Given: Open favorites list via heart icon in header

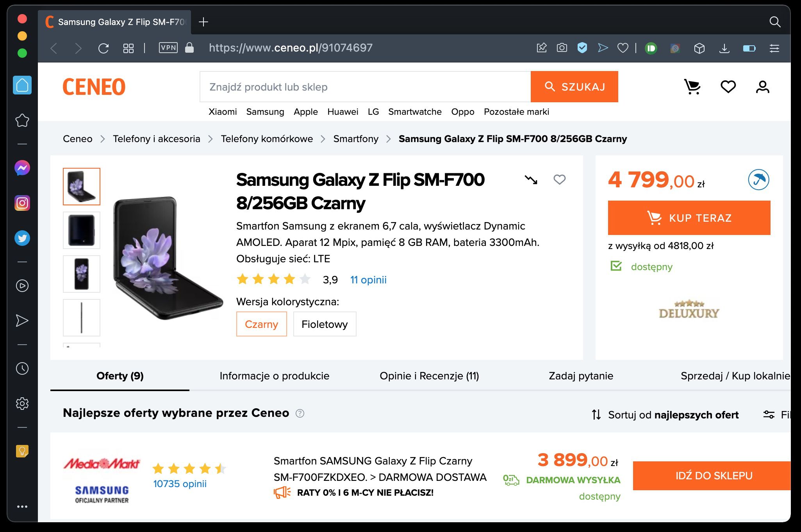Looking at the screenshot, I should point(728,87).
